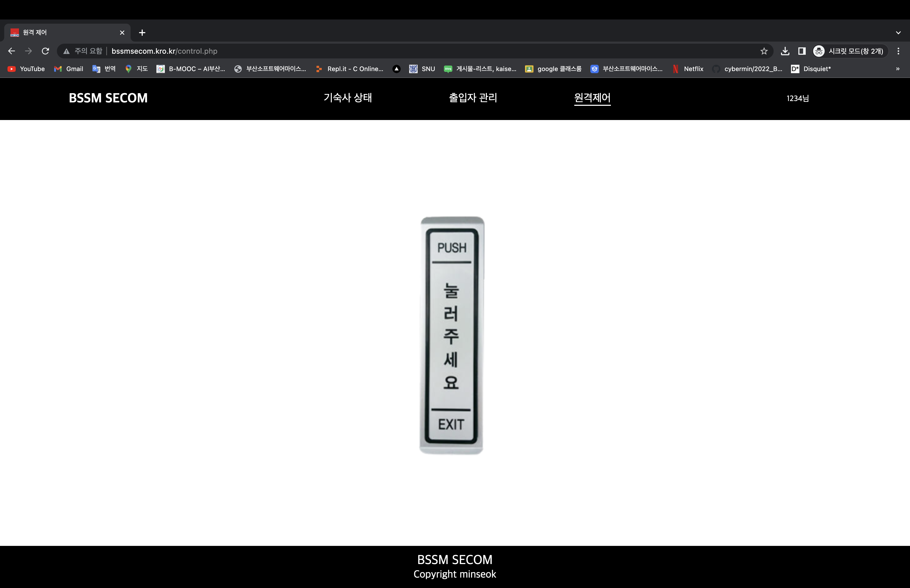Open the Disquiet* bookmark

[x=811, y=69]
